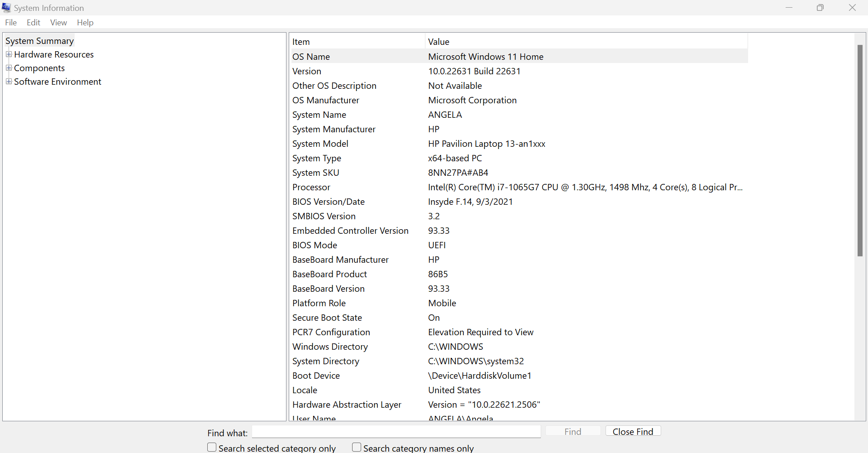
Task: Select the System Directory row
Action: point(519,361)
